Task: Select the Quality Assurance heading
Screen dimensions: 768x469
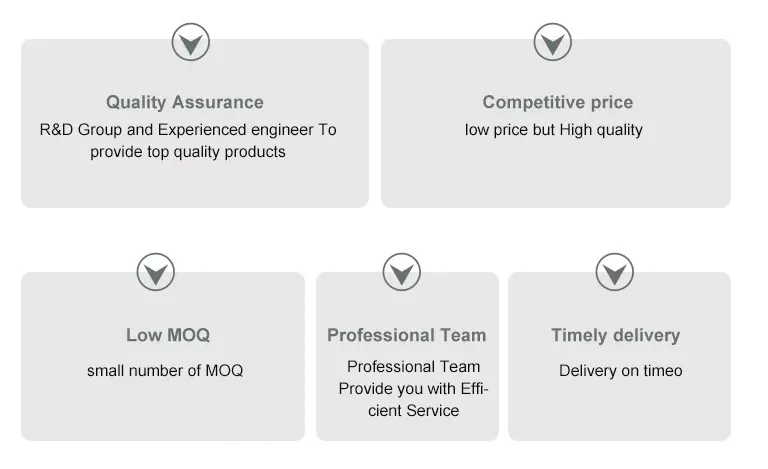Action: point(185,102)
